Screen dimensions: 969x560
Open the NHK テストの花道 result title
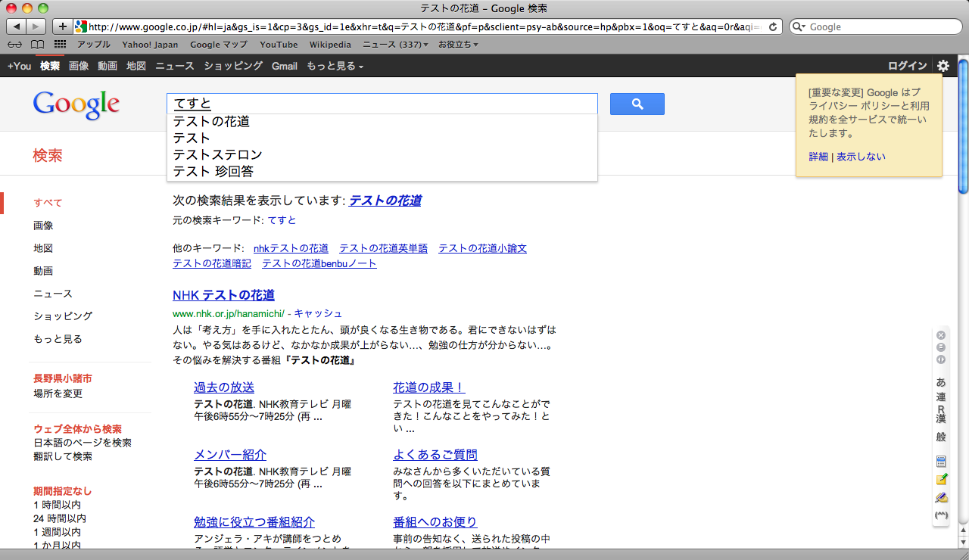[x=223, y=295]
